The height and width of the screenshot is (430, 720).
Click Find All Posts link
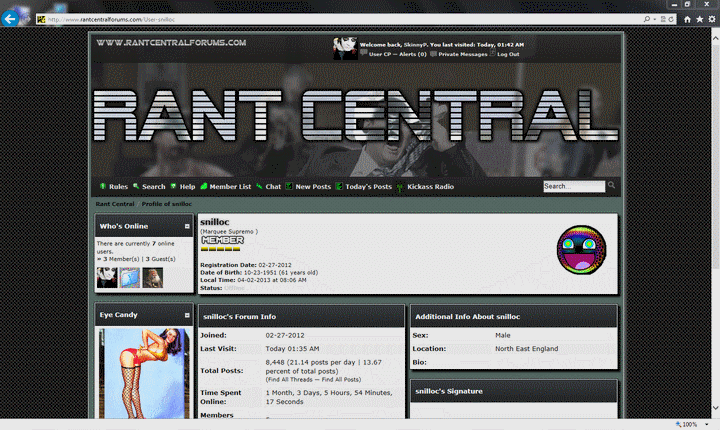click(x=341, y=379)
